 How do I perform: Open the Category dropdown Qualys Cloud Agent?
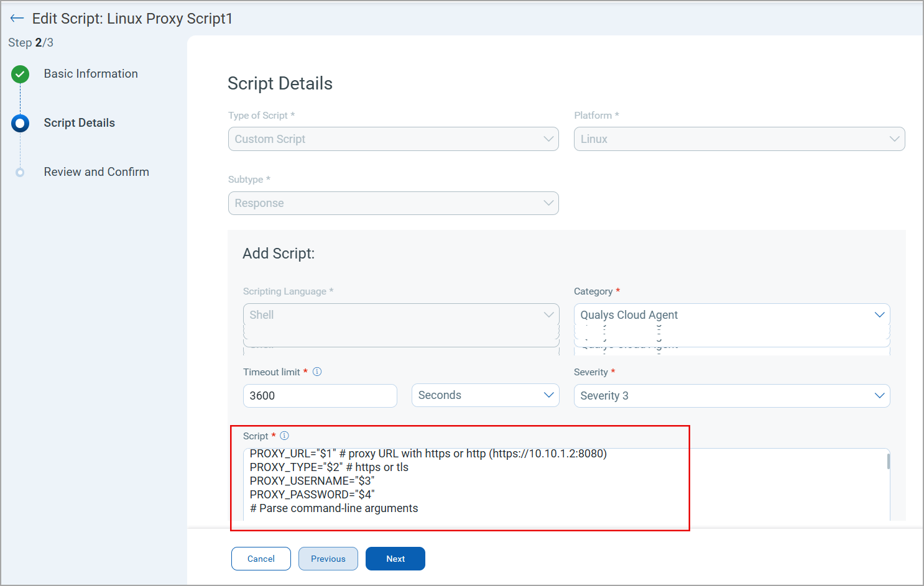731,315
